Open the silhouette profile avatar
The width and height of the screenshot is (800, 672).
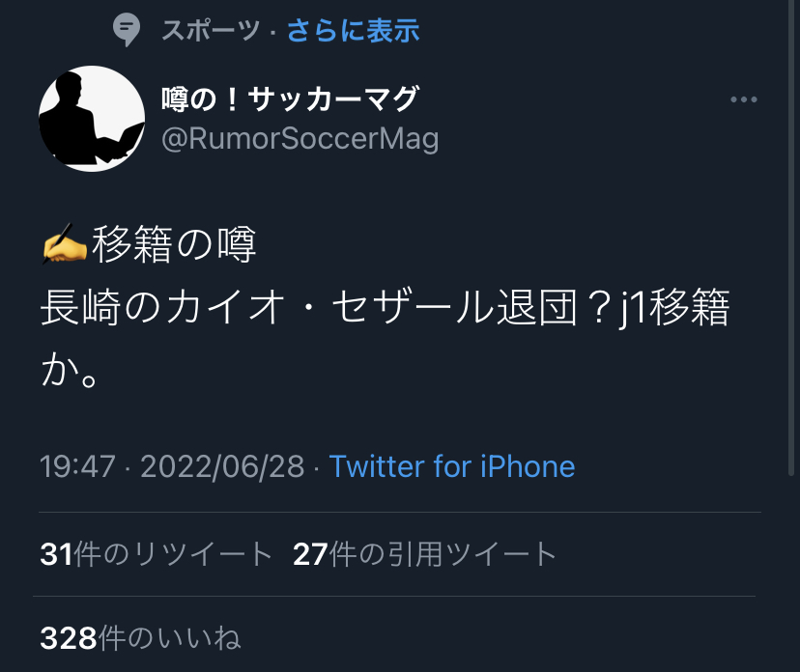pos(92,119)
